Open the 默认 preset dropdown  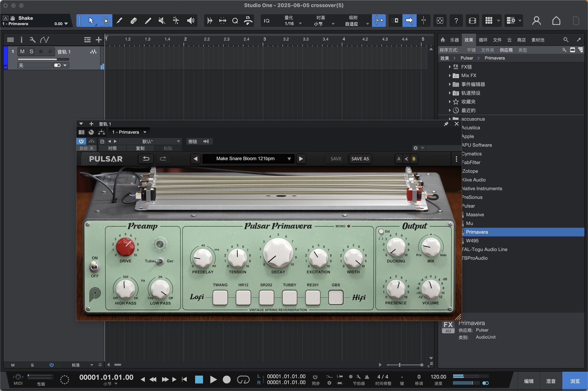[150, 141]
